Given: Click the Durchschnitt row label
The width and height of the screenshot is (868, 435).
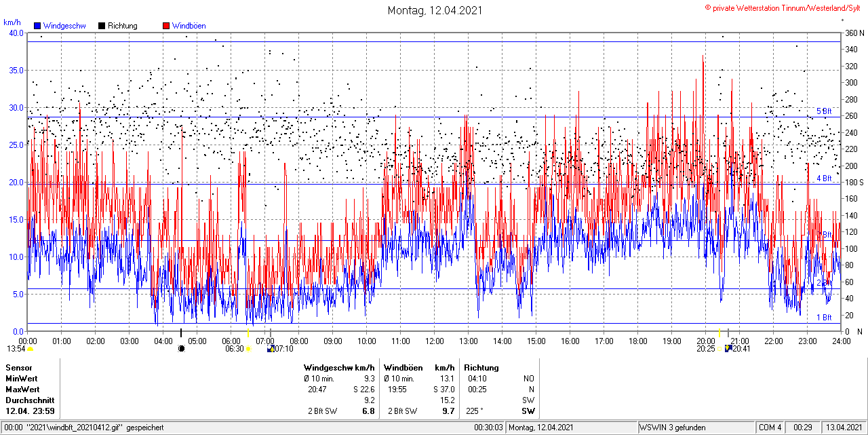Looking at the screenshot, I should [28, 400].
